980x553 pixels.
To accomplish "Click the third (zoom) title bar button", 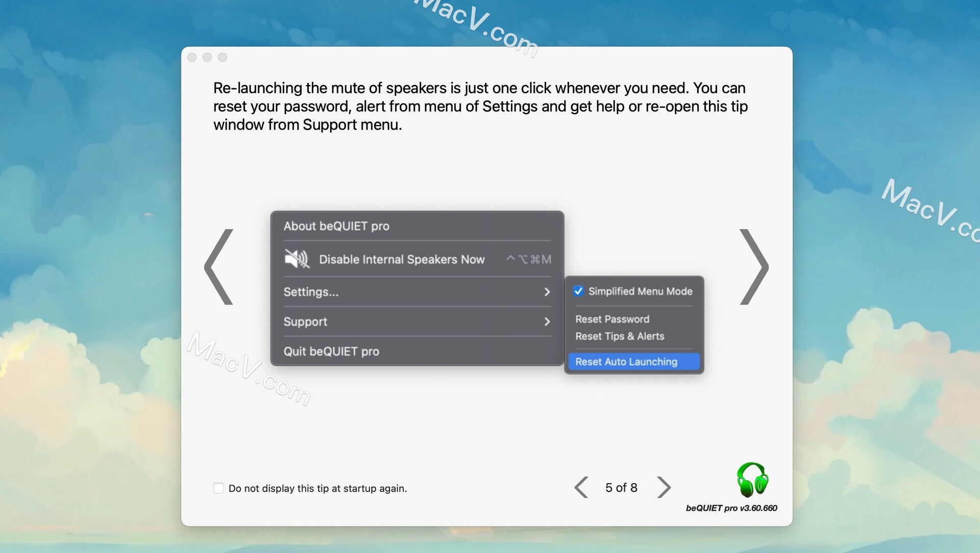I will click(x=223, y=57).
